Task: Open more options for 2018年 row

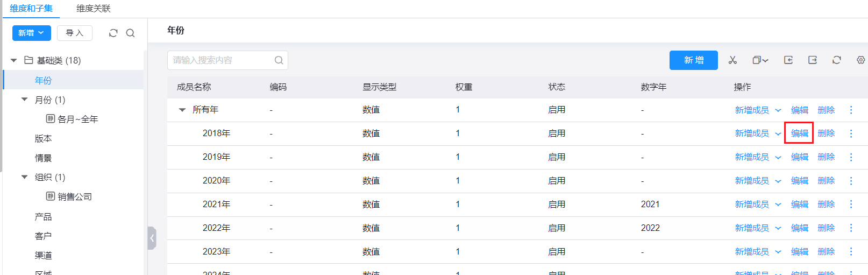Action: coord(851,133)
